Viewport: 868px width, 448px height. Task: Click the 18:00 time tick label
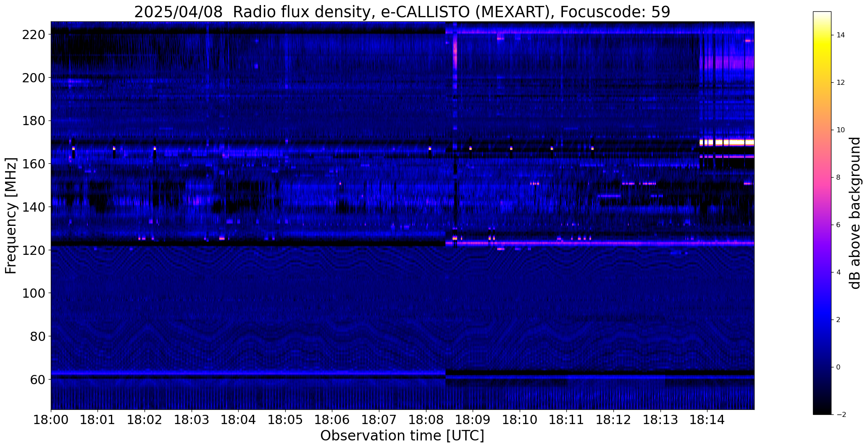pos(51,419)
